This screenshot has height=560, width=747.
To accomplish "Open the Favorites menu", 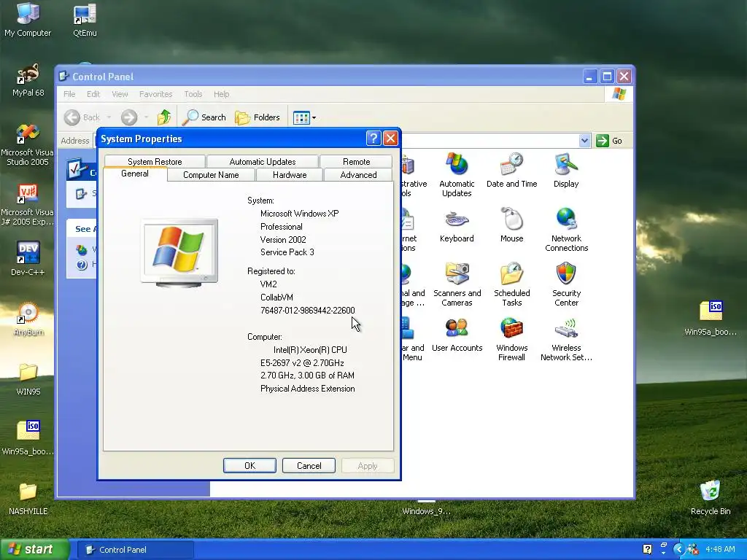I will (156, 94).
